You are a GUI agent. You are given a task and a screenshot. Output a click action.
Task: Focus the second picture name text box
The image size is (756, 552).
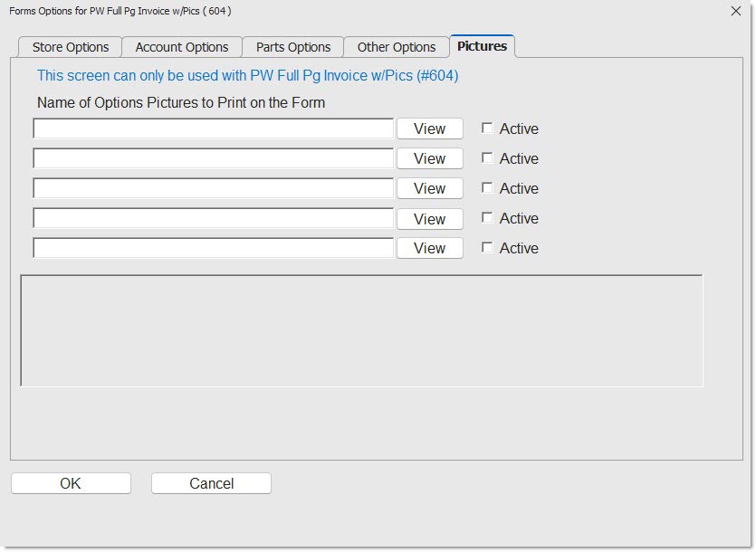click(214, 158)
